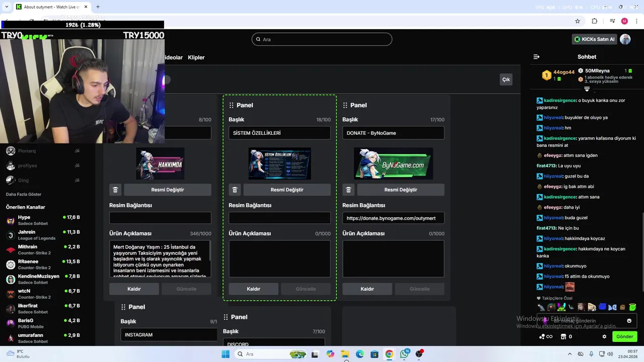644x362 pixels.
Task: Click the green halo emote
Action: (632, 307)
